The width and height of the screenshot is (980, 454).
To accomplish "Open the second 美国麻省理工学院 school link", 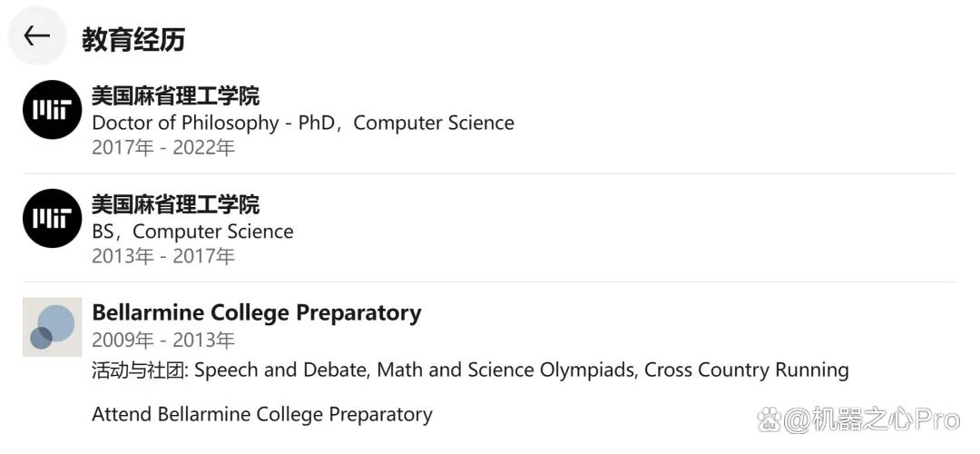I will point(176,204).
